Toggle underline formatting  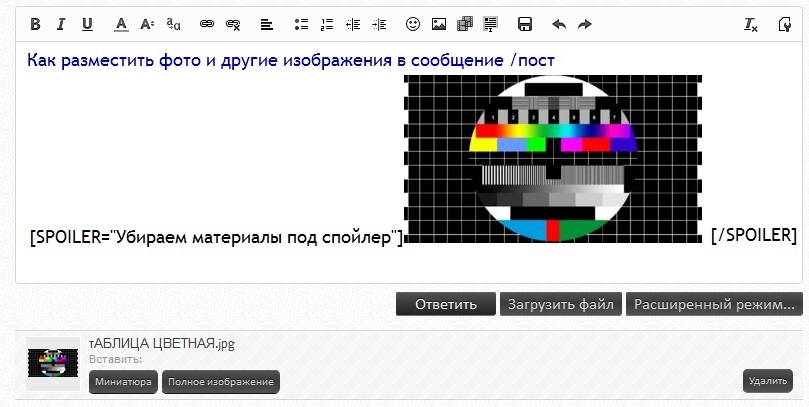(87, 24)
